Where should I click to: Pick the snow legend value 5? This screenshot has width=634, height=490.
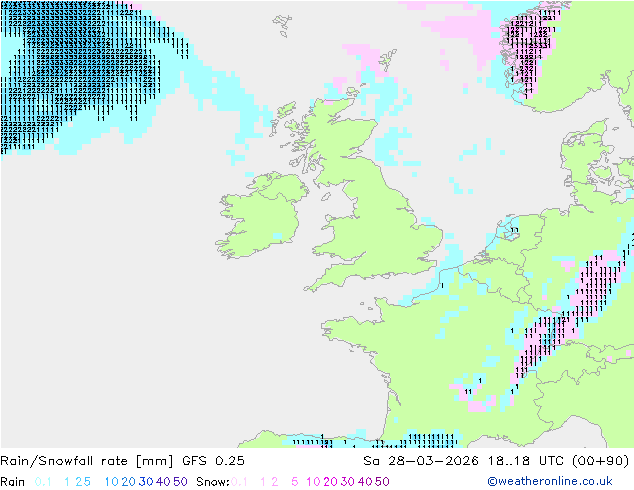point(295,482)
